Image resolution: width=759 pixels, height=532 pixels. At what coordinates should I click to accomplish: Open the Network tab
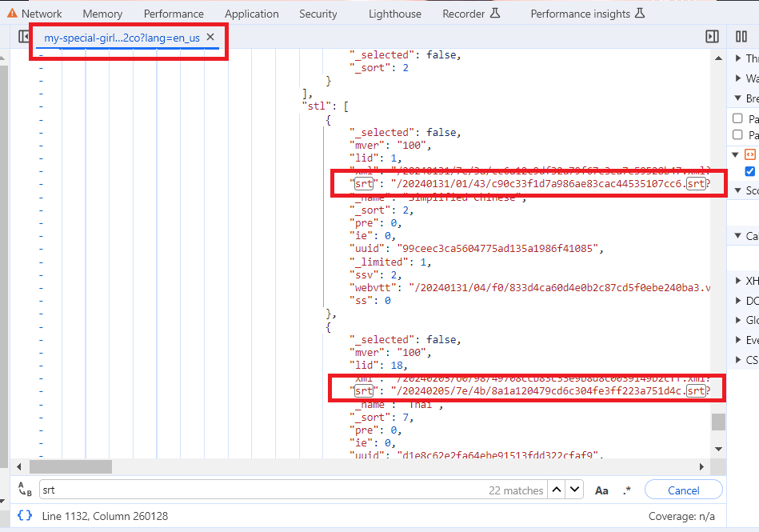(x=42, y=14)
